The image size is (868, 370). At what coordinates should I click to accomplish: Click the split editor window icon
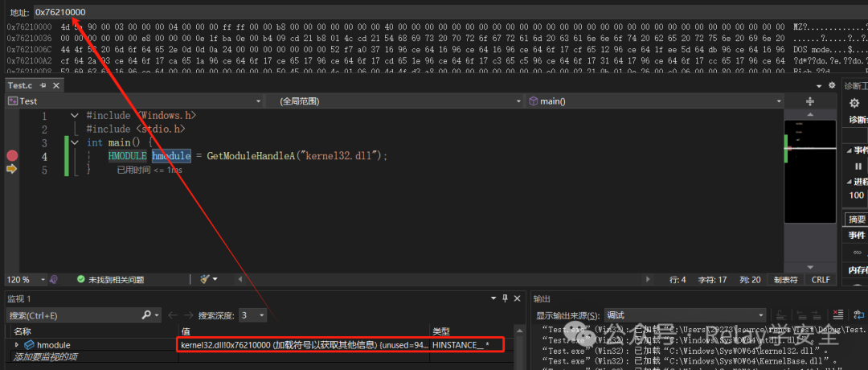[810, 101]
